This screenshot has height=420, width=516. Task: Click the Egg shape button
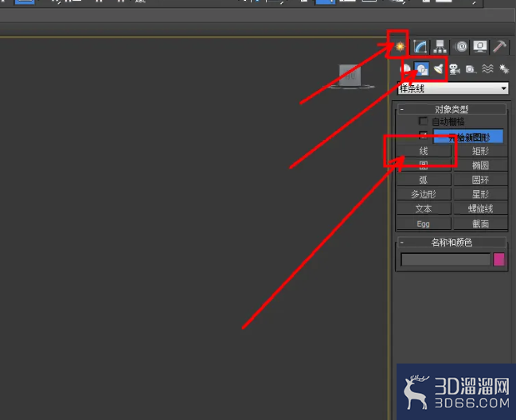(424, 224)
